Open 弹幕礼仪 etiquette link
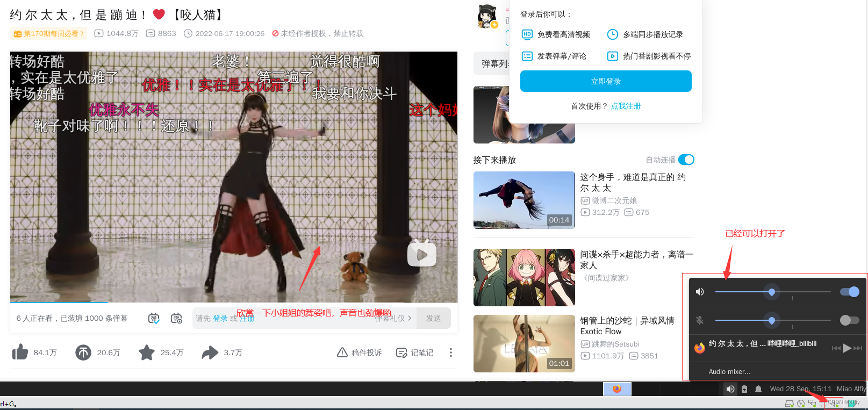The width and height of the screenshot is (868, 410). (x=393, y=318)
